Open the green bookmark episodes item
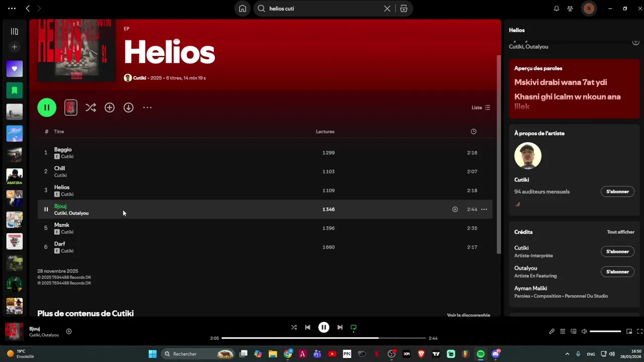 click(15, 90)
